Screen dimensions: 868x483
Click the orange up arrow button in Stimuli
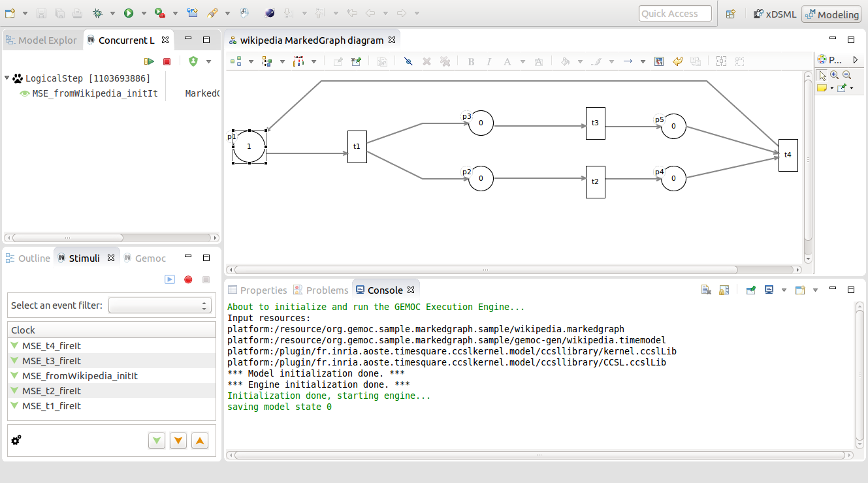point(200,441)
